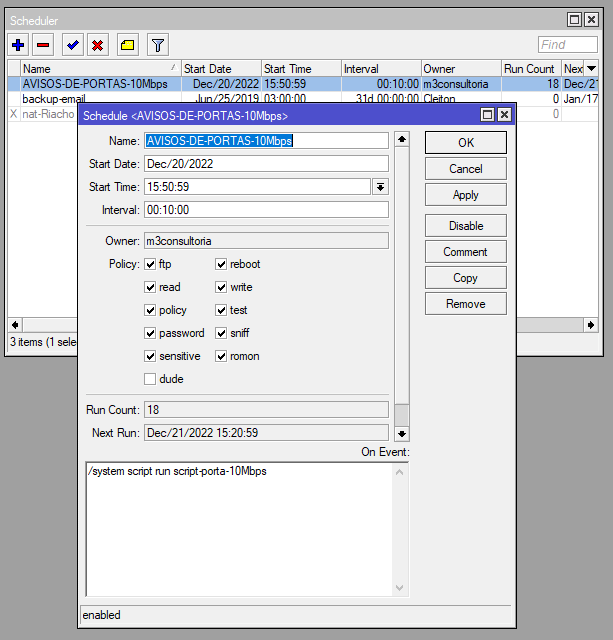Sort by the Name column header
Image resolution: width=613 pixels, height=640 pixels.
coord(95,69)
